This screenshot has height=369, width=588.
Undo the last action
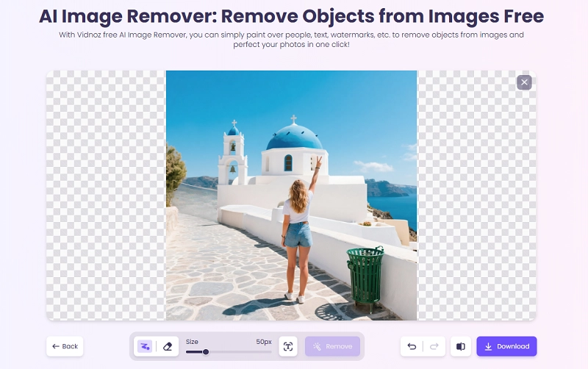[412, 346]
